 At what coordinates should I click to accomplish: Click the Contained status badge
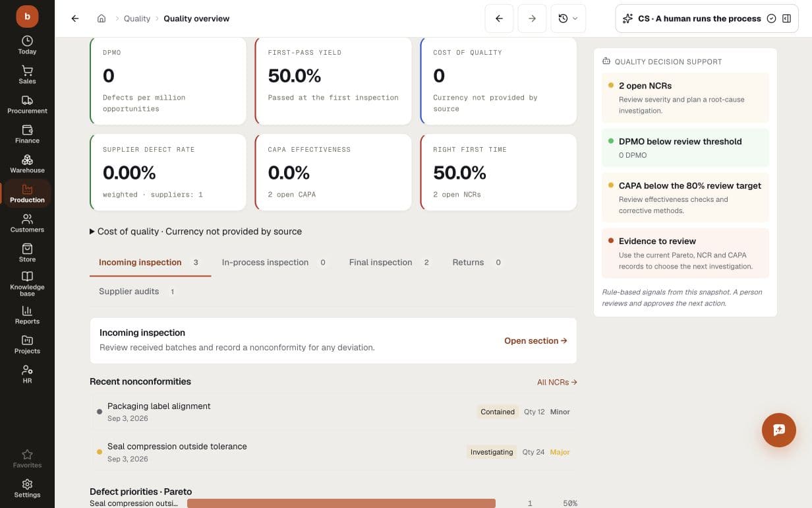[498, 412]
